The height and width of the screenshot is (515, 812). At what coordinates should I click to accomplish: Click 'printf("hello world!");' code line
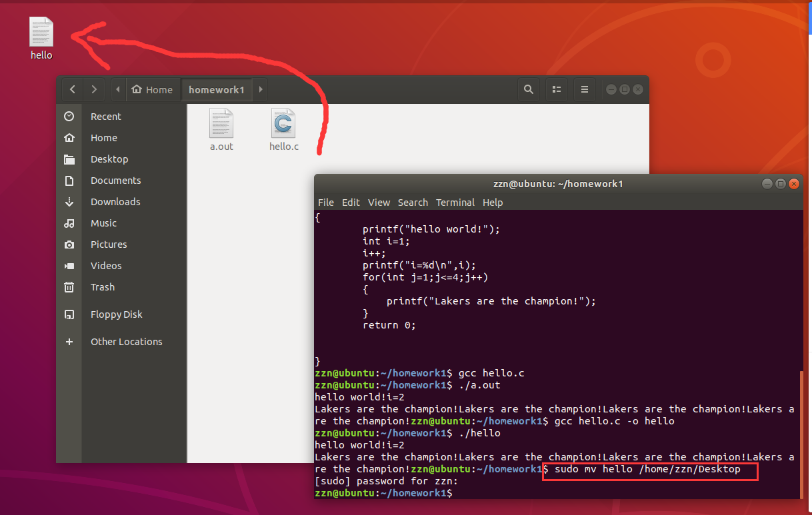click(431, 229)
